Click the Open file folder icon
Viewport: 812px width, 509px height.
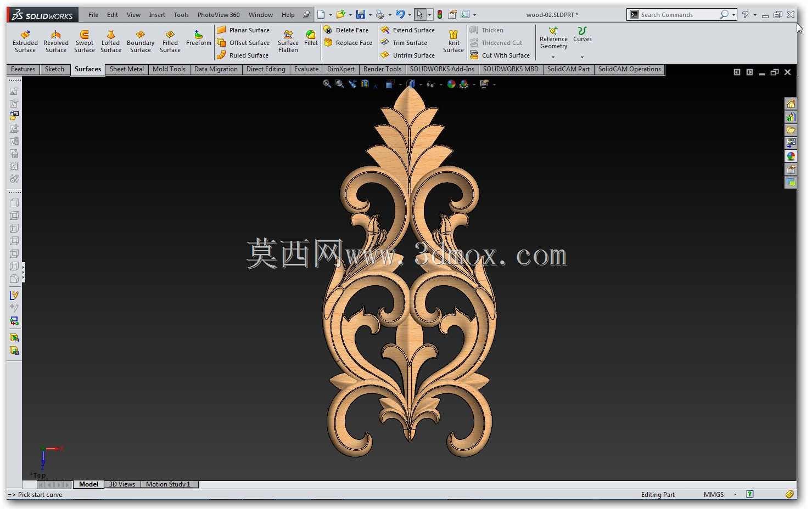[x=341, y=15]
